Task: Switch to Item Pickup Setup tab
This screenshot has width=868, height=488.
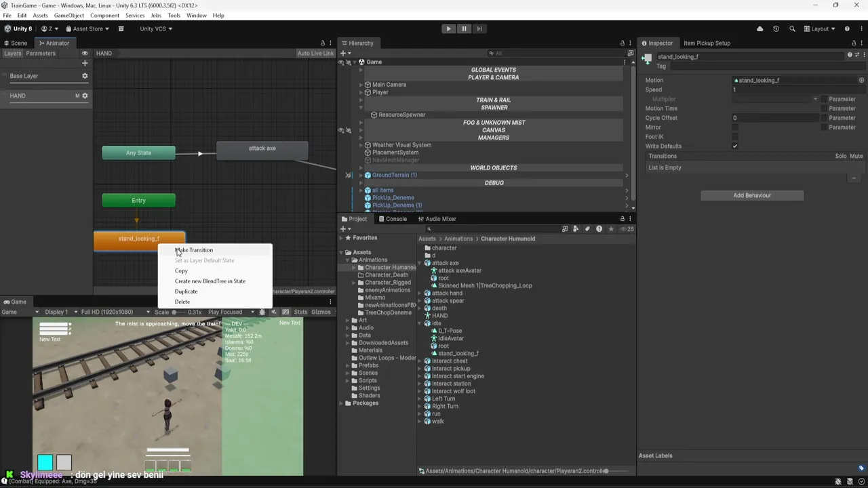Action: (x=707, y=43)
